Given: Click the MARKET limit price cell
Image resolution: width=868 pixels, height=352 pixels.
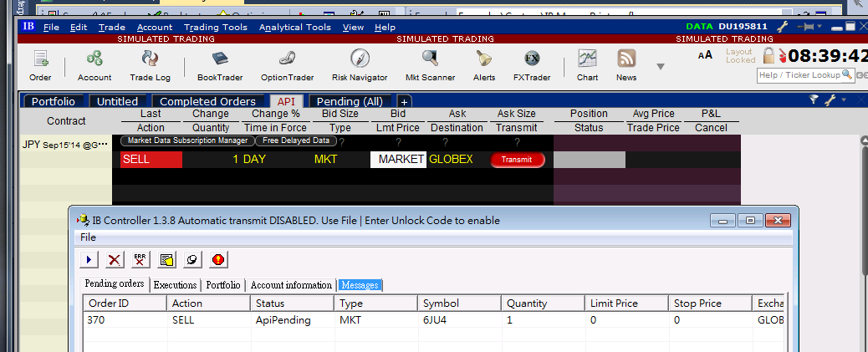Looking at the screenshot, I should point(399,160).
